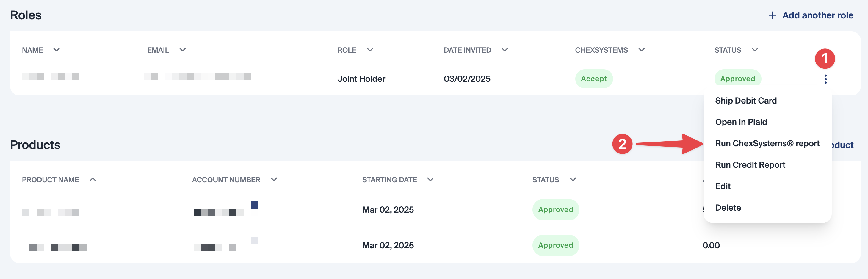Click the green Accept ChexSystems badge

click(593, 79)
